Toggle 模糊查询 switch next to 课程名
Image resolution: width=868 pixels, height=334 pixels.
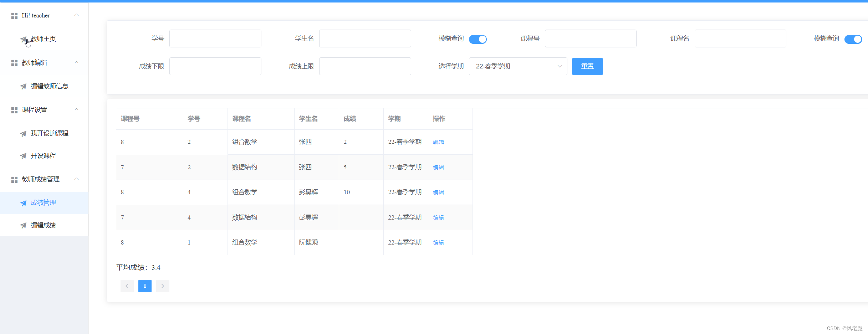(853, 39)
